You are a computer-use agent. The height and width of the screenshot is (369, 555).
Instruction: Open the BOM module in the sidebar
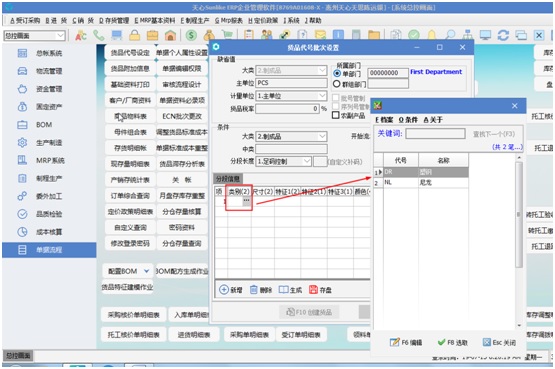(x=44, y=125)
